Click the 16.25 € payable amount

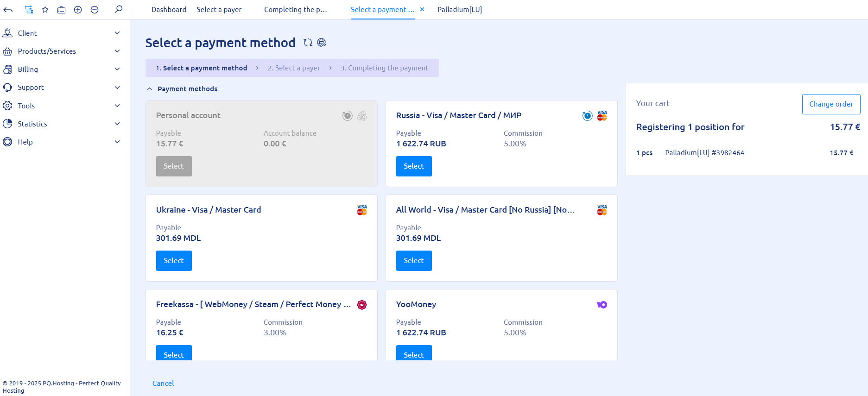170,333
